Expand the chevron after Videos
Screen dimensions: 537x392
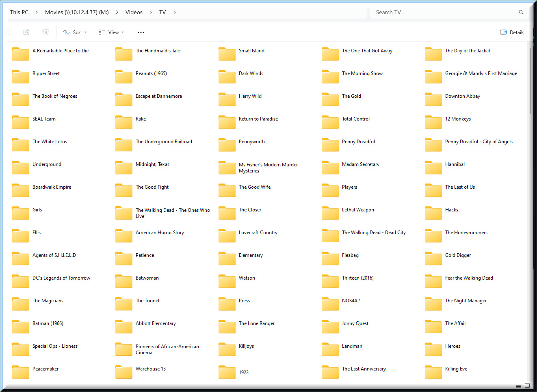(x=151, y=12)
